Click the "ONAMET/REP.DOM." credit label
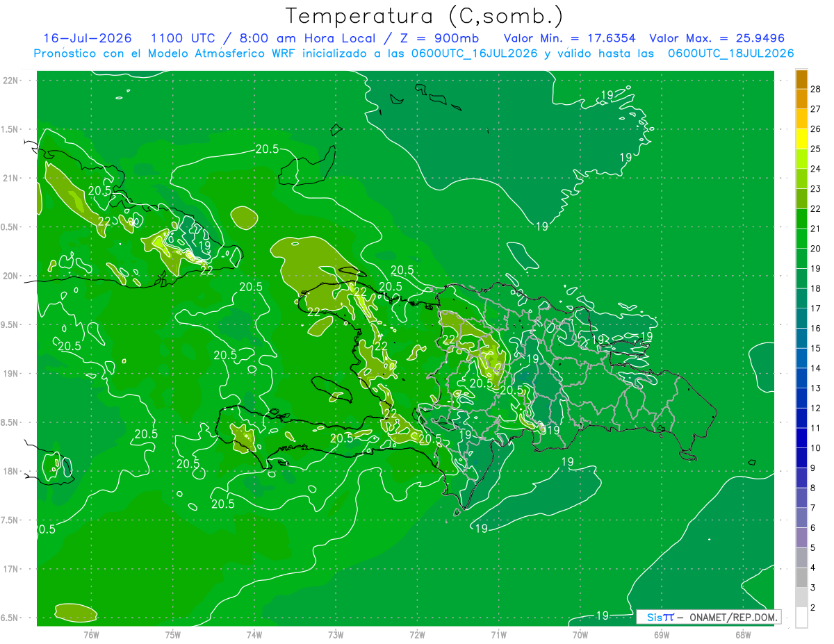 (733, 617)
